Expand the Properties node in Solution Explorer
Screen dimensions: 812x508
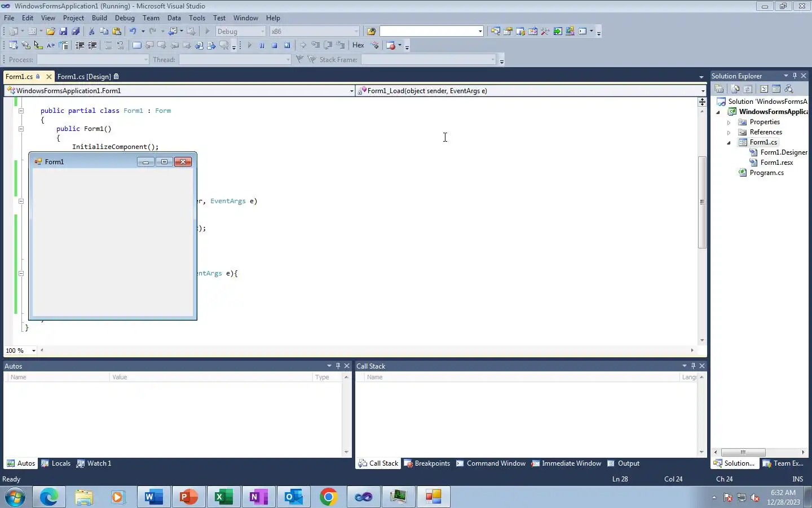pyautogui.click(x=729, y=122)
